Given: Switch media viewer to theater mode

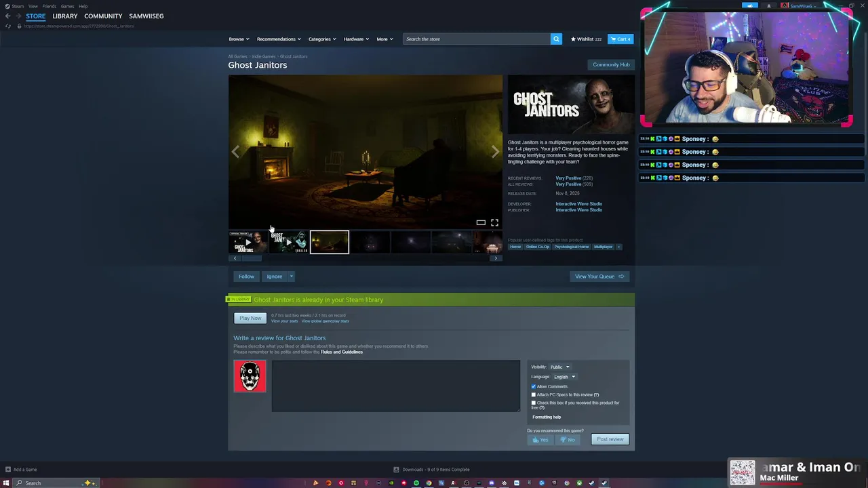Looking at the screenshot, I should click(x=481, y=222).
